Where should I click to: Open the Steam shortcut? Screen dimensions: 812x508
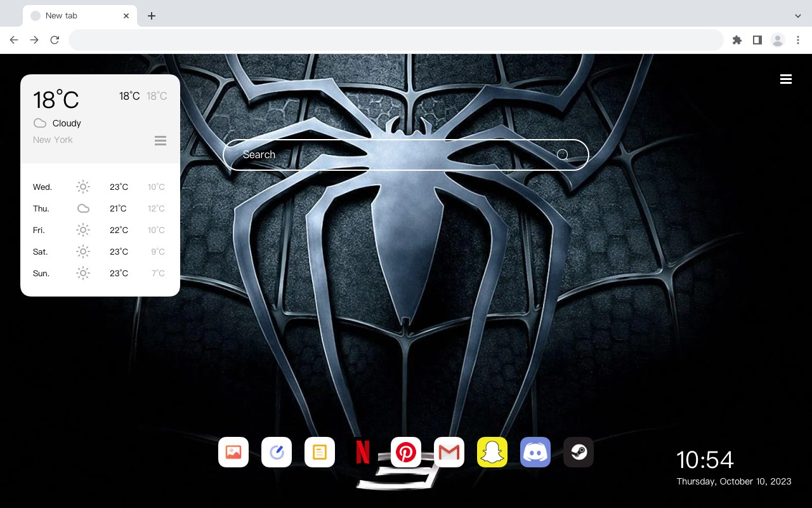tap(579, 452)
